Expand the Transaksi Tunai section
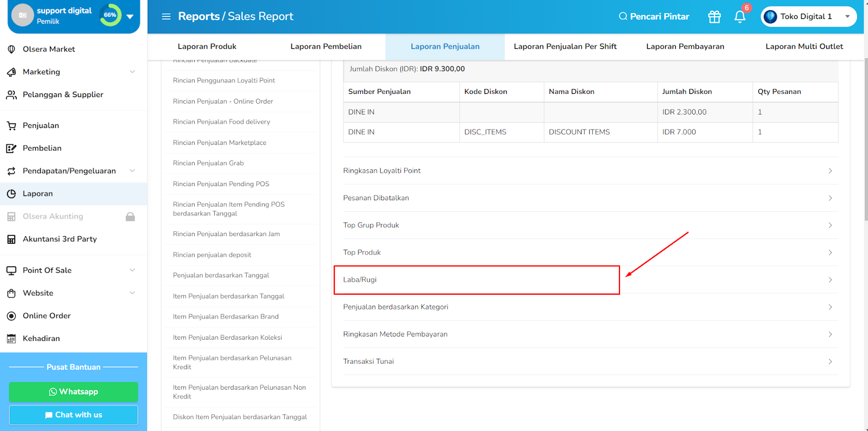 (590, 362)
